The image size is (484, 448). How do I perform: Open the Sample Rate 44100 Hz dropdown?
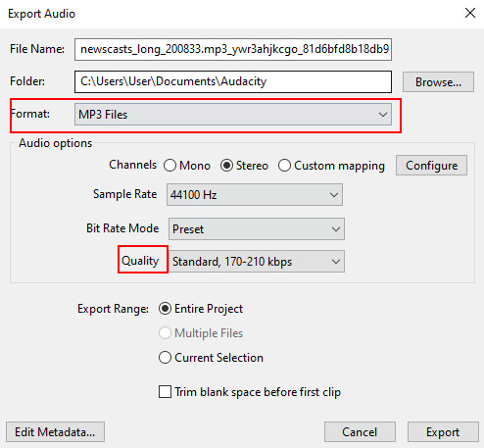pyautogui.click(x=255, y=195)
